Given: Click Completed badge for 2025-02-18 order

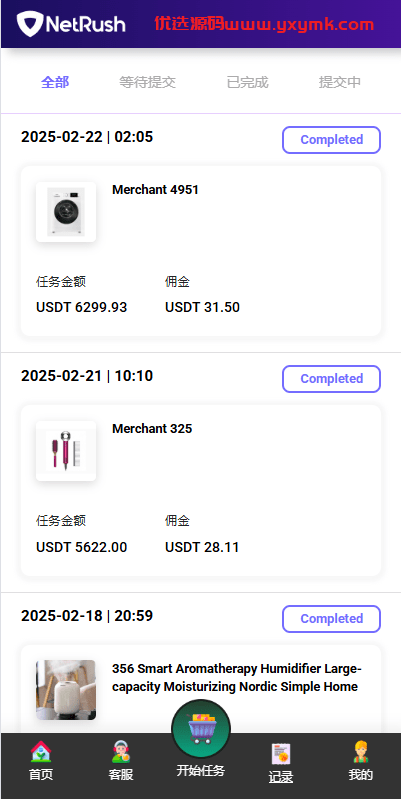Looking at the screenshot, I should point(332,619).
